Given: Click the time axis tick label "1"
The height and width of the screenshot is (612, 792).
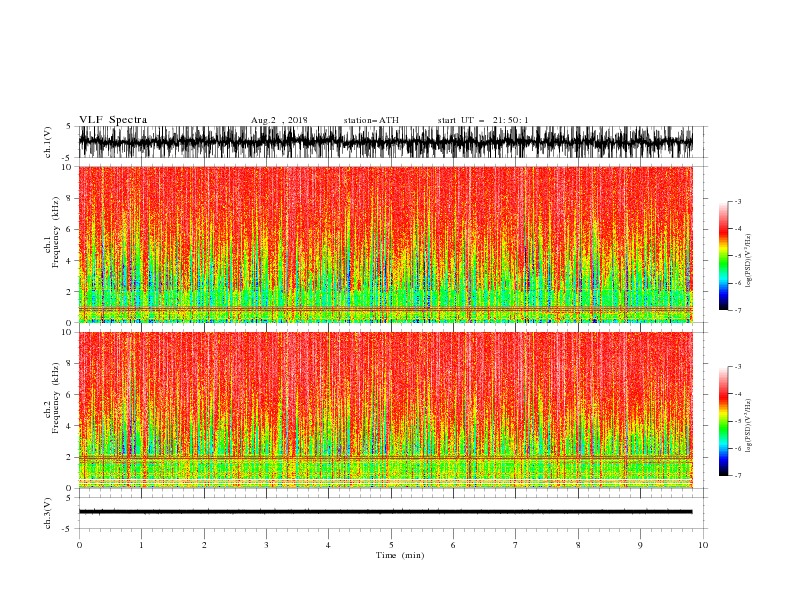Looking at the screenshot, I should click(142, 545).
